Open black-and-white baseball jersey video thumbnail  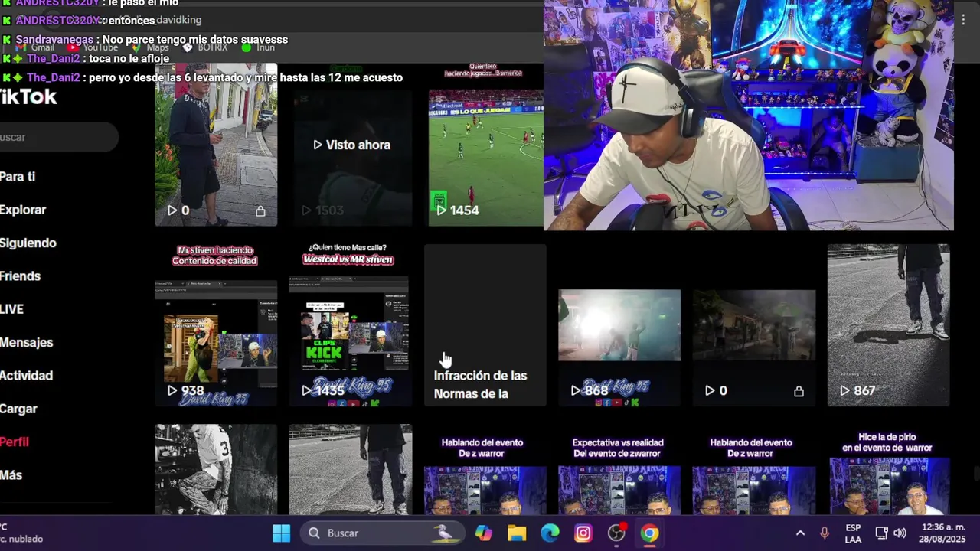tap(216, 470)
